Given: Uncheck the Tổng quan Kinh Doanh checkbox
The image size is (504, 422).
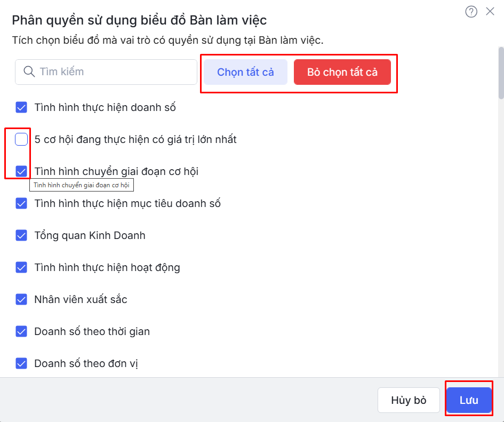Looking at the screenshot, I should tap(21, 235).
